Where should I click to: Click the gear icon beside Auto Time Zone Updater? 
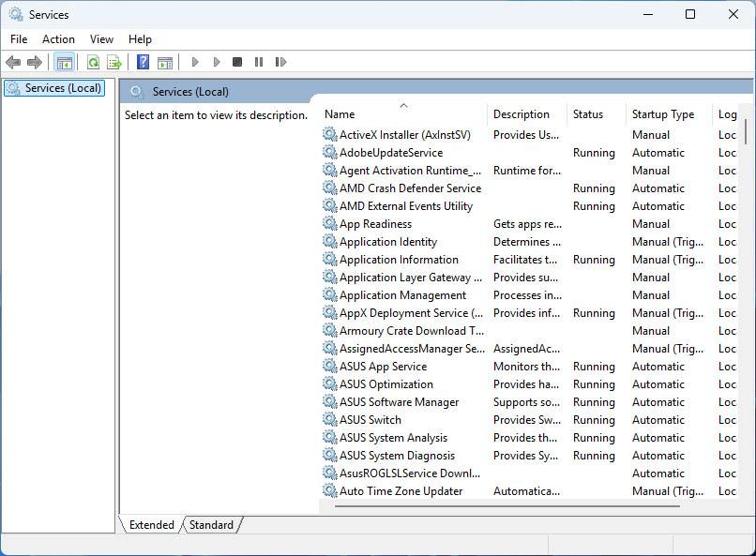(x=330, y=491)
